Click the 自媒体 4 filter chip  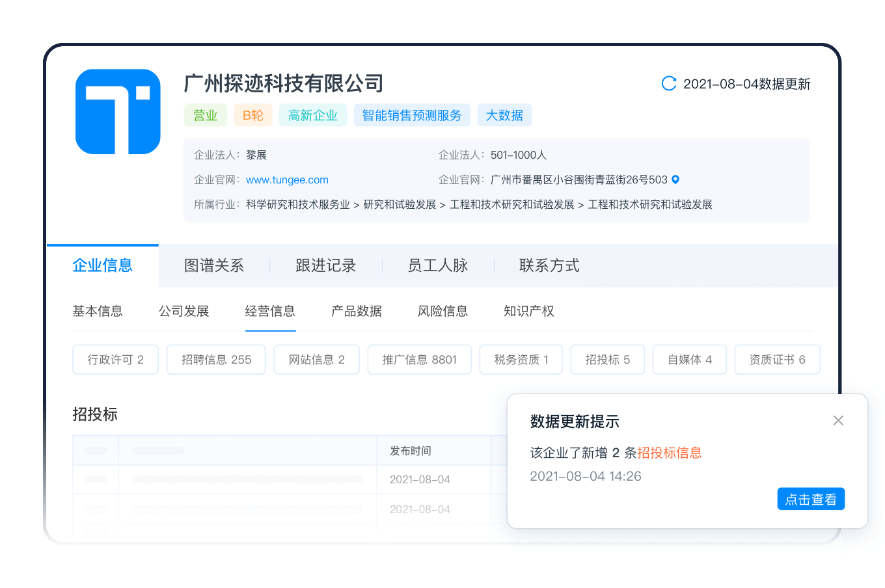click(690, 360)
